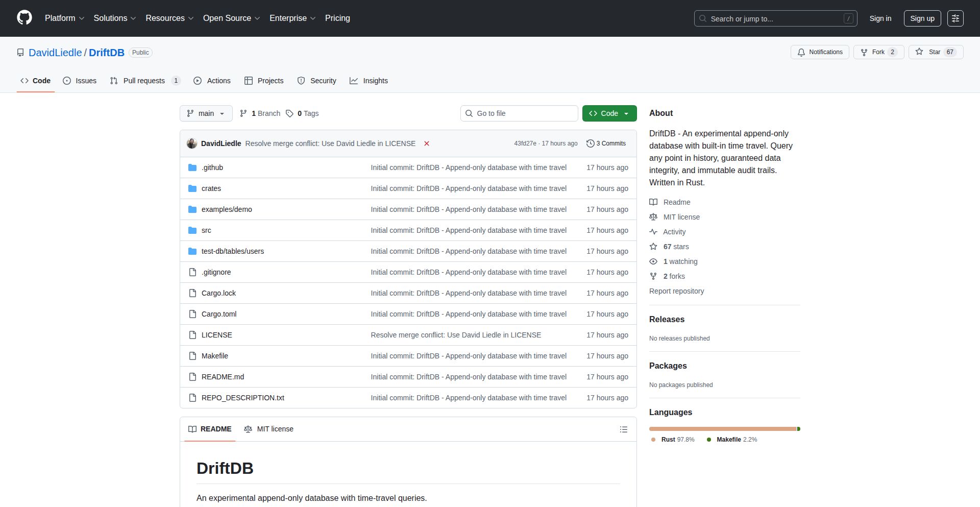Focus the Search or jump to field
This screenshot has width=980, height=507.
click(x=775, y=18)
